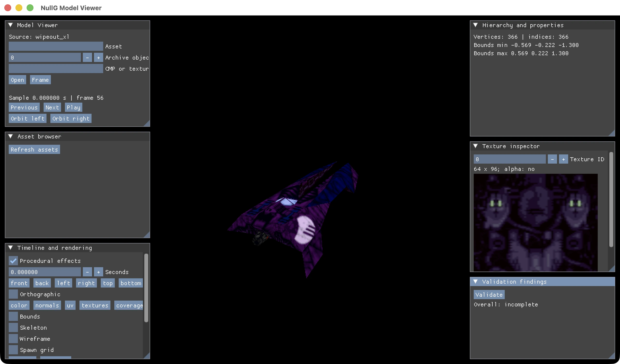The height and width of the screenshot is (364, 620).
Task: Increase Archive object index with plus
Action: (98, 58)
